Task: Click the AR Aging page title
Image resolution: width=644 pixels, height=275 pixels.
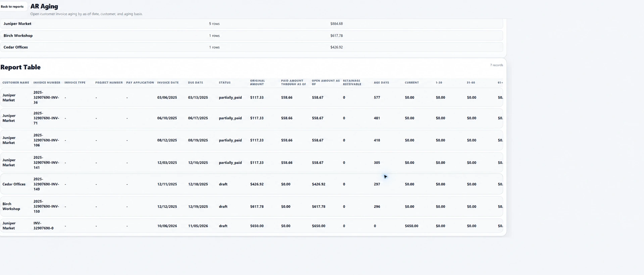Action: (44, 6)
